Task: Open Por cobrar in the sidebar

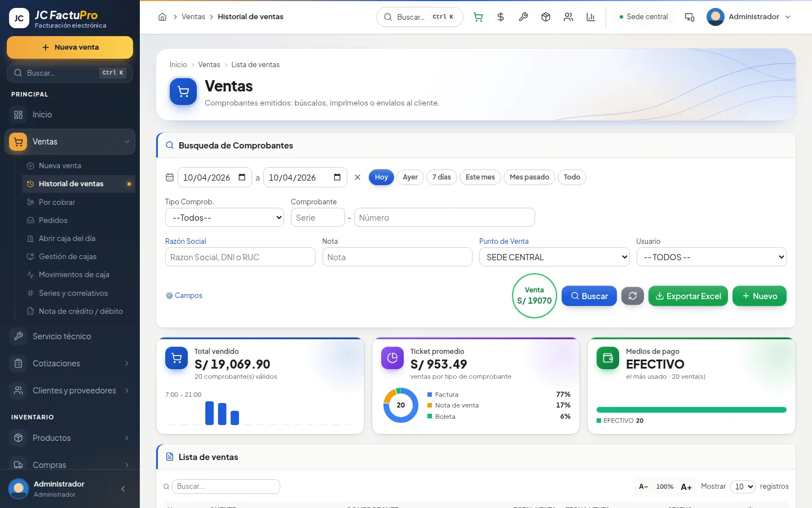Action: (x=57, y=202)
